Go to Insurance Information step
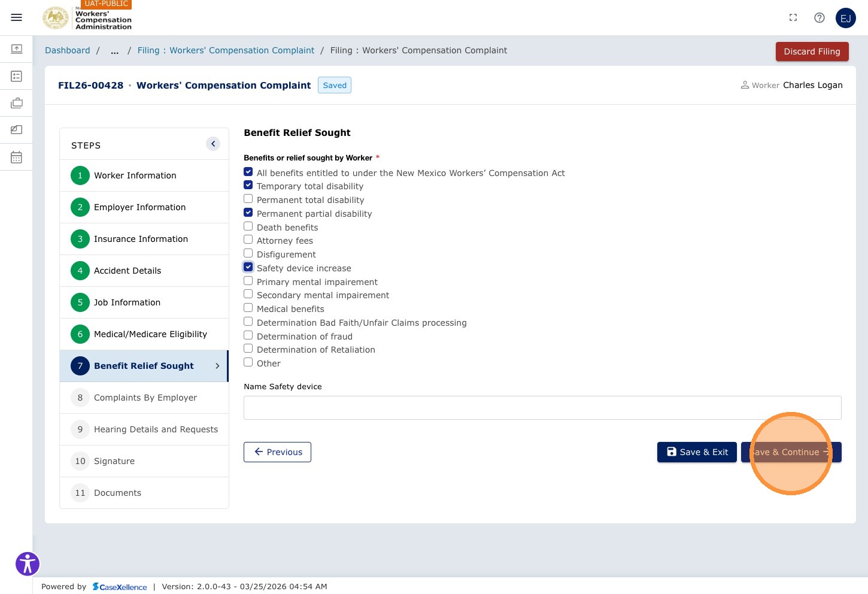This screenshot has height=594, width=868. pos(144,239)
